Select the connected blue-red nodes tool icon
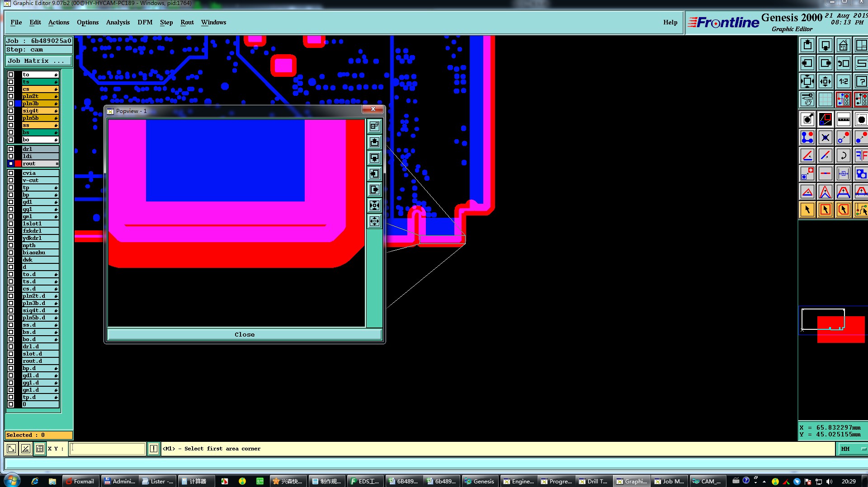This screenshot has width=868, height=487. [807, 137]
